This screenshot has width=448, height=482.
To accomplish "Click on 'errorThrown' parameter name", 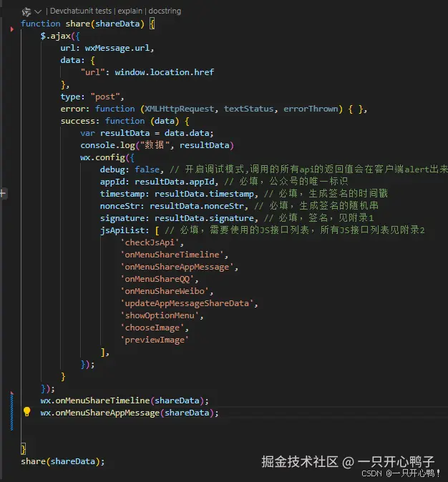I will [311, 109].
